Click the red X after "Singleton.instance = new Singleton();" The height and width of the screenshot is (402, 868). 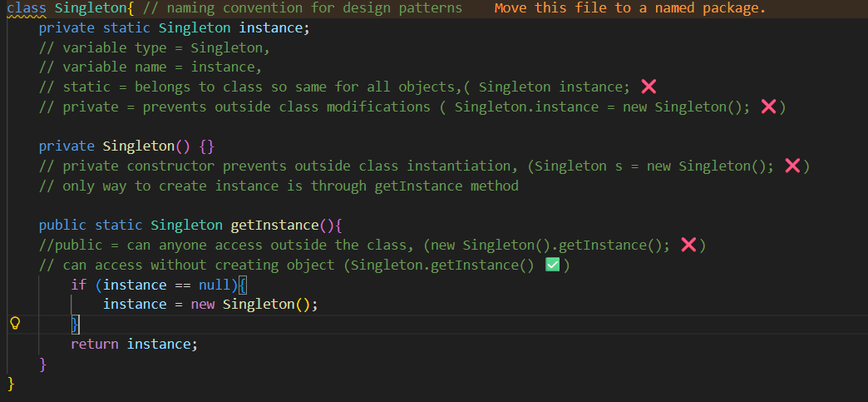(768, 107)
